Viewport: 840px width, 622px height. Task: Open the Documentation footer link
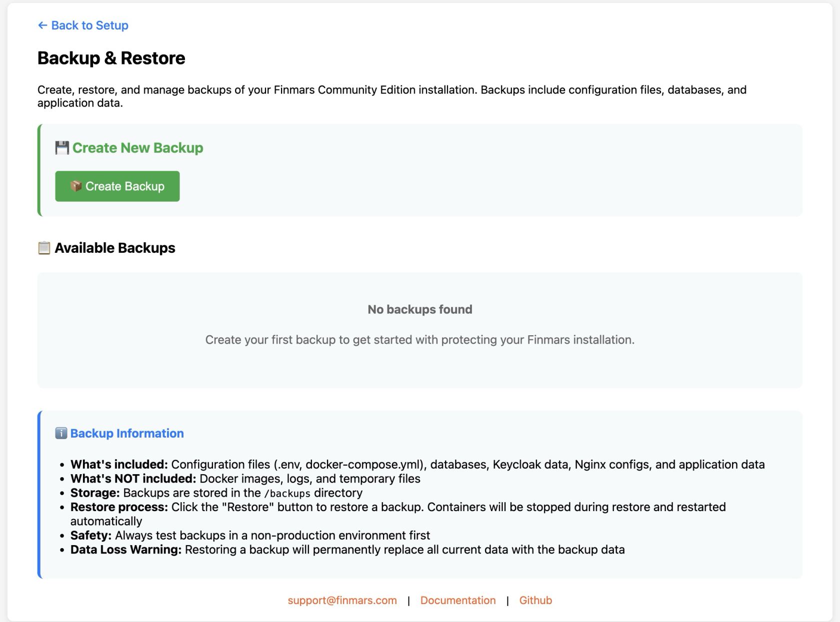(x=457, y=601)
